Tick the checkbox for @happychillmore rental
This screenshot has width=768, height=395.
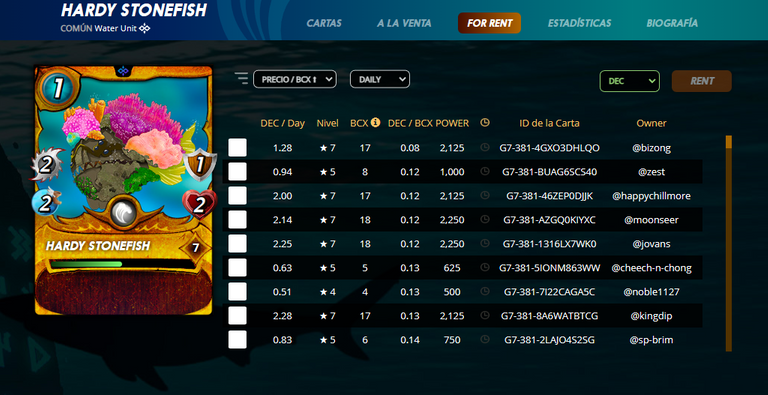238,196
